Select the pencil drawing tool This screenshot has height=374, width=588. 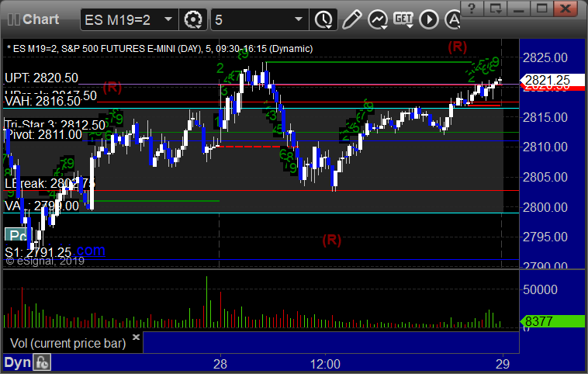tap(351, 18)
